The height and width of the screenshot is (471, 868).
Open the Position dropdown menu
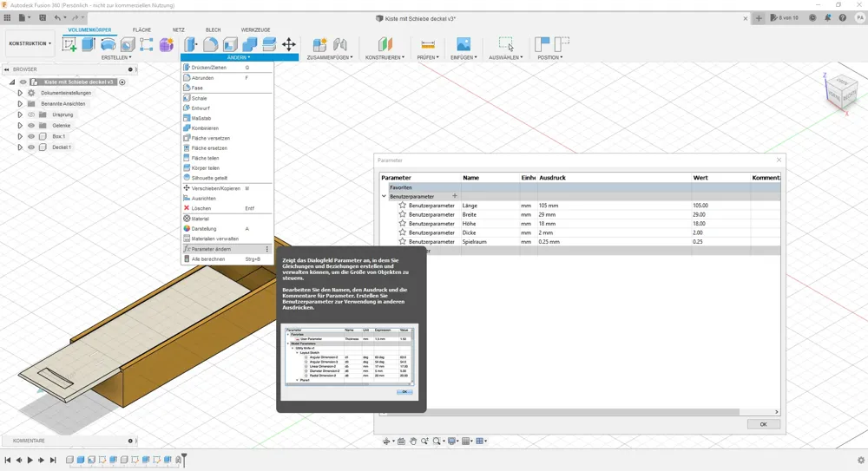pyautogui.click(x=549, y=57)
